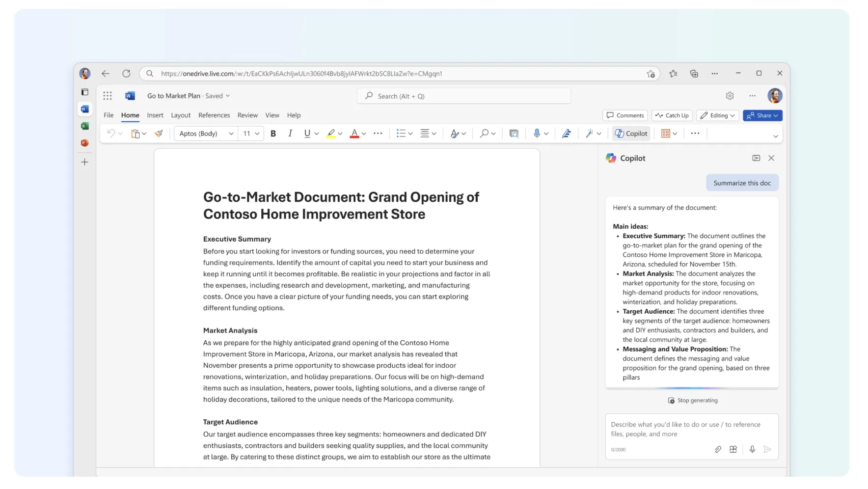Click the Word Search (Alt + Q) box
This screenshot has height=489, width=868.
[x=464, y=96]
